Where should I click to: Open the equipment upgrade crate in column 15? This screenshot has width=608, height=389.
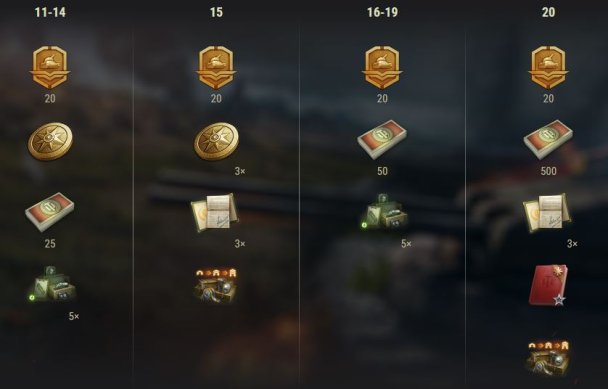pyautogui.click(x=216, y=286)
